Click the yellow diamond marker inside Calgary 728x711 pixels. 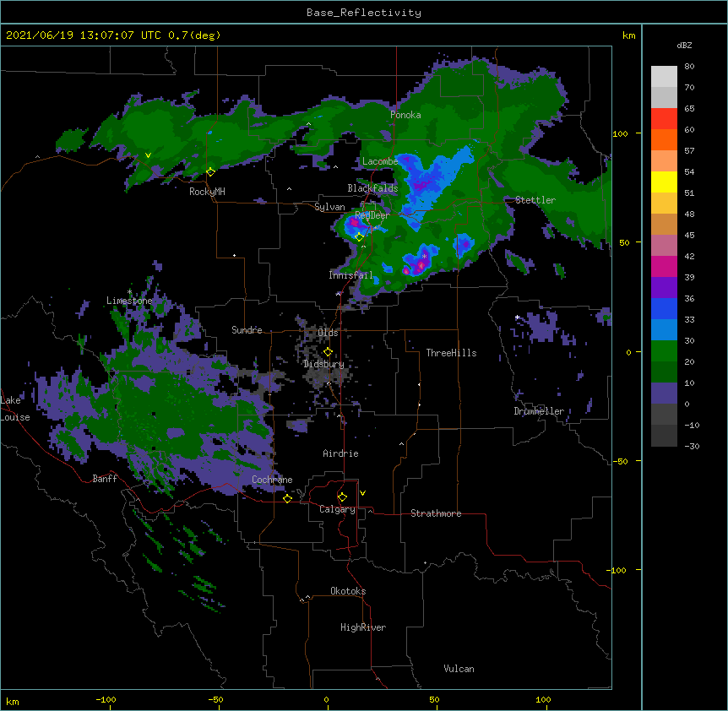[x=342, y=497]
